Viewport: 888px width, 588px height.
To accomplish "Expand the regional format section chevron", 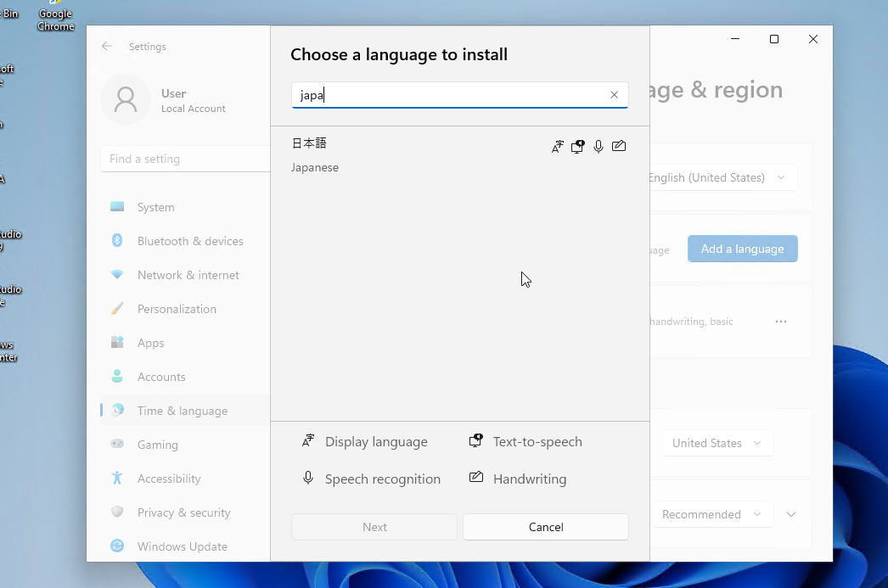I will click(791, 514).
